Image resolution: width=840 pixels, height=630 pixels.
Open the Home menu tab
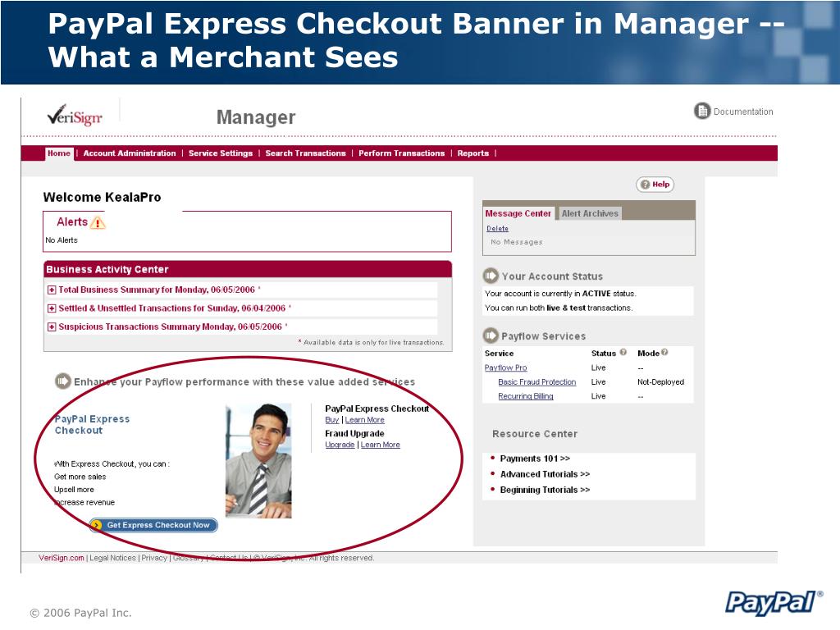point(59,153)
